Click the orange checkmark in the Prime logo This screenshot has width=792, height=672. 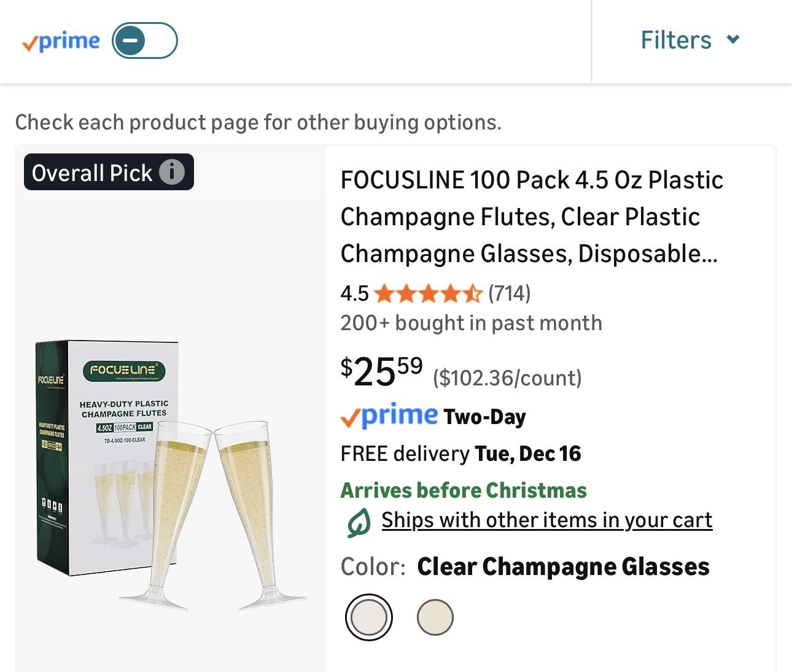29,43
